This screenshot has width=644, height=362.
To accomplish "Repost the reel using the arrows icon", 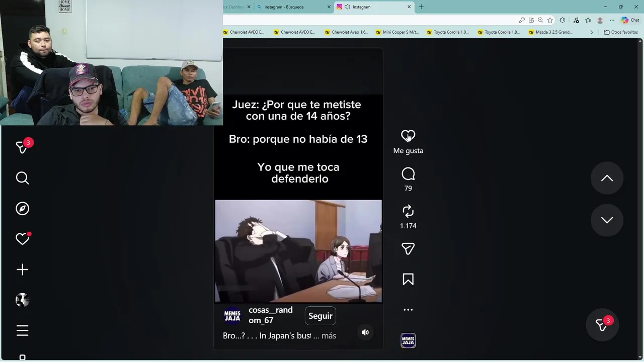I will click(408, 211).
